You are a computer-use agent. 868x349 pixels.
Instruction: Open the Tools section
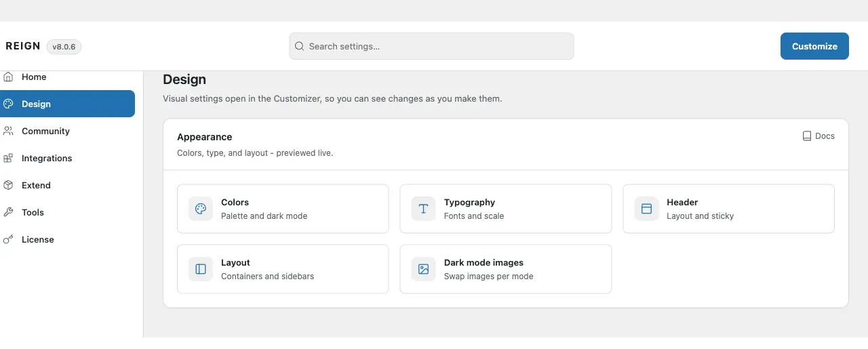[67, 212]
